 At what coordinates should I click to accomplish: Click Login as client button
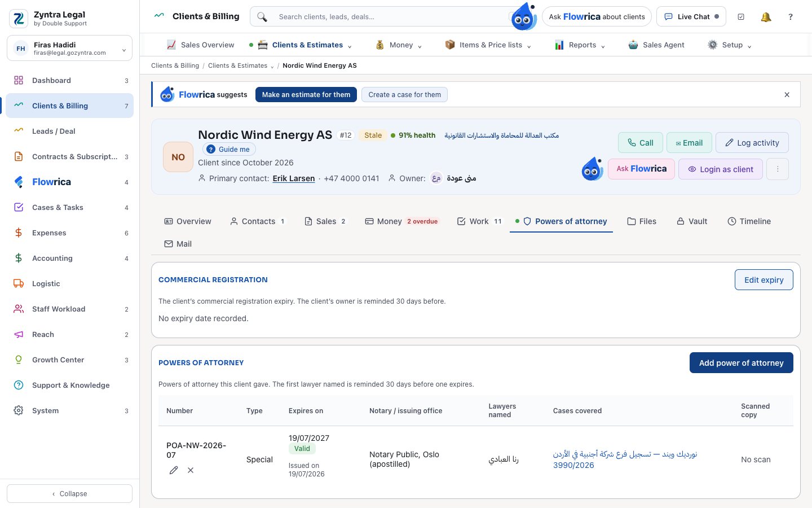720,169
